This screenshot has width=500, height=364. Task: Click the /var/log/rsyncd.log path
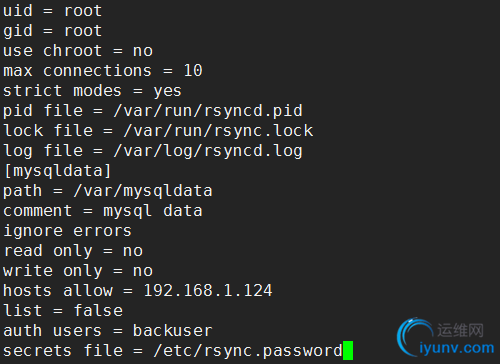[x=208, y=151]
